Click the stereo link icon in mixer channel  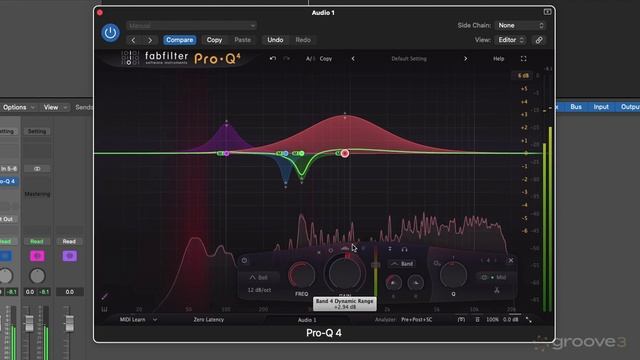pyautogui.click(x=37, y=169)
